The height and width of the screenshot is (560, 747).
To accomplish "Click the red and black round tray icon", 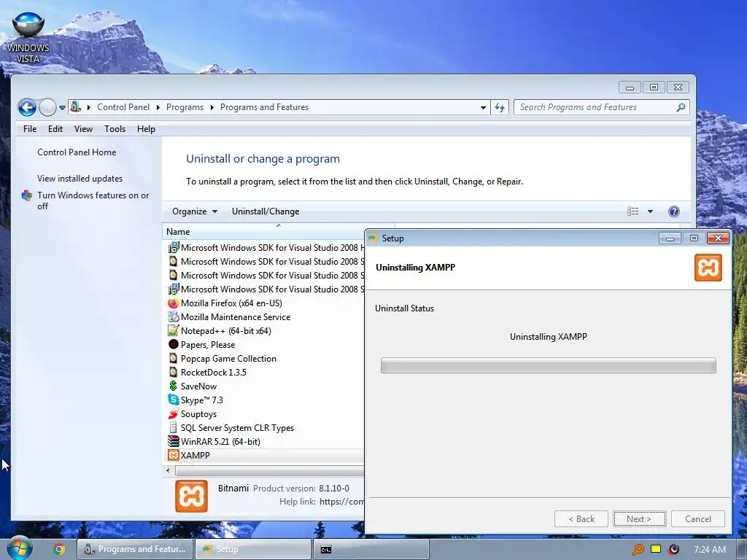I will [x=673, y=550].
